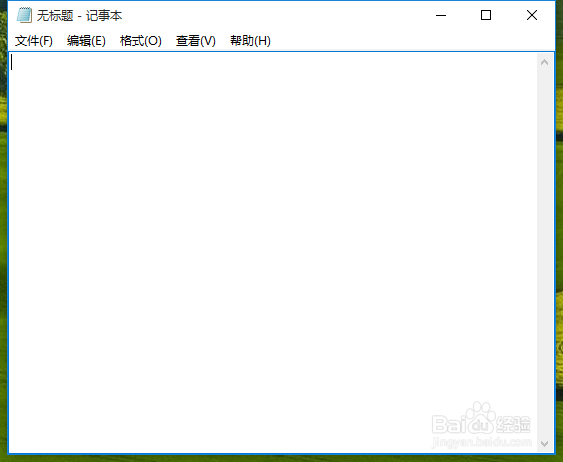563x462 pixels.
Task: Click the scrollbar up arrow
Action: [x=544, y=62]
